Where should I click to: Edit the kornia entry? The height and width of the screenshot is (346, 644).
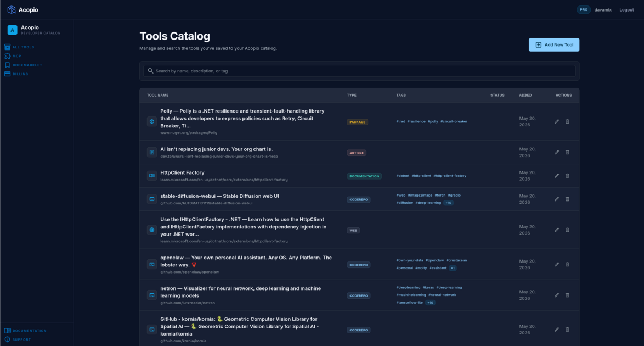click(557, 330)
